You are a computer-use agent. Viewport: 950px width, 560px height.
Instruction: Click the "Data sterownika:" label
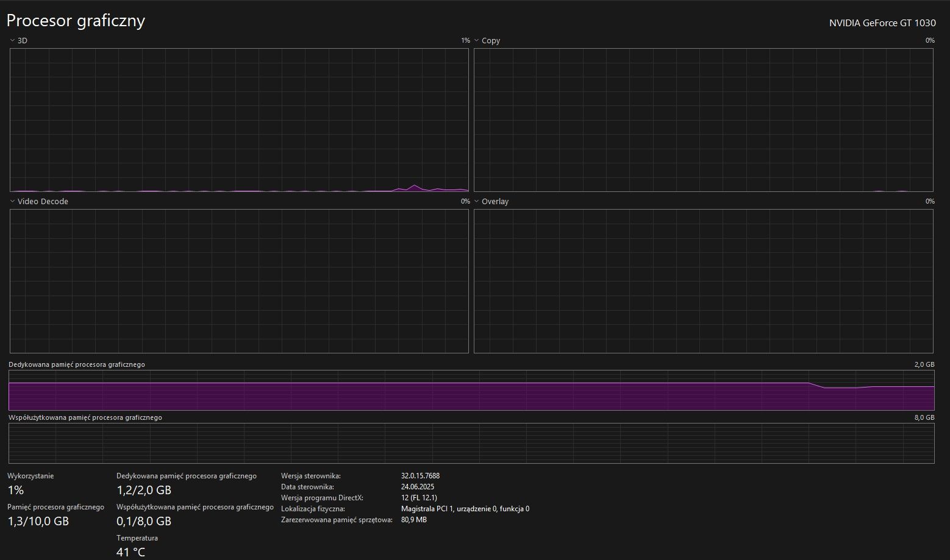pos(307,487)
